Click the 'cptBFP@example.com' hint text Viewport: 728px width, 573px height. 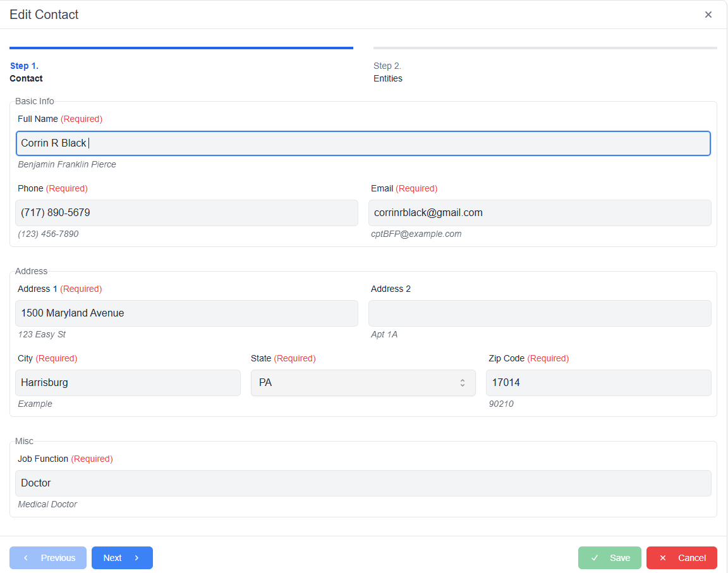tap(416, 234)
